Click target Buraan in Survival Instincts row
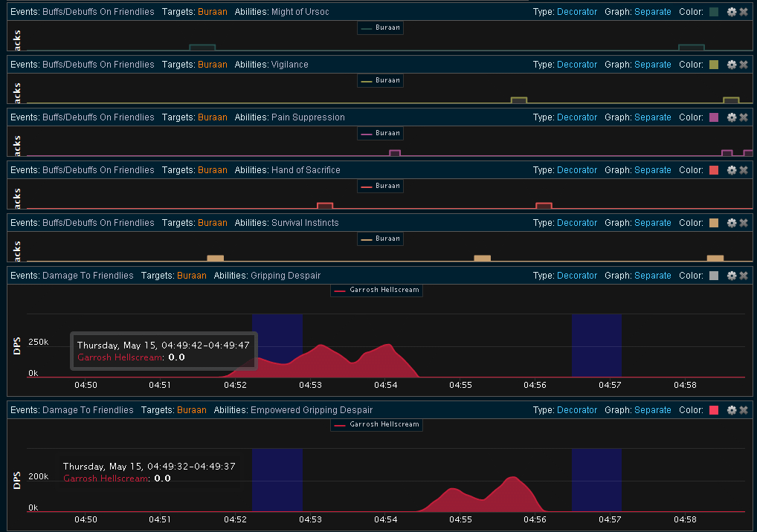The image size is (757, 532). pyautogui.click(x=213, y=223)
